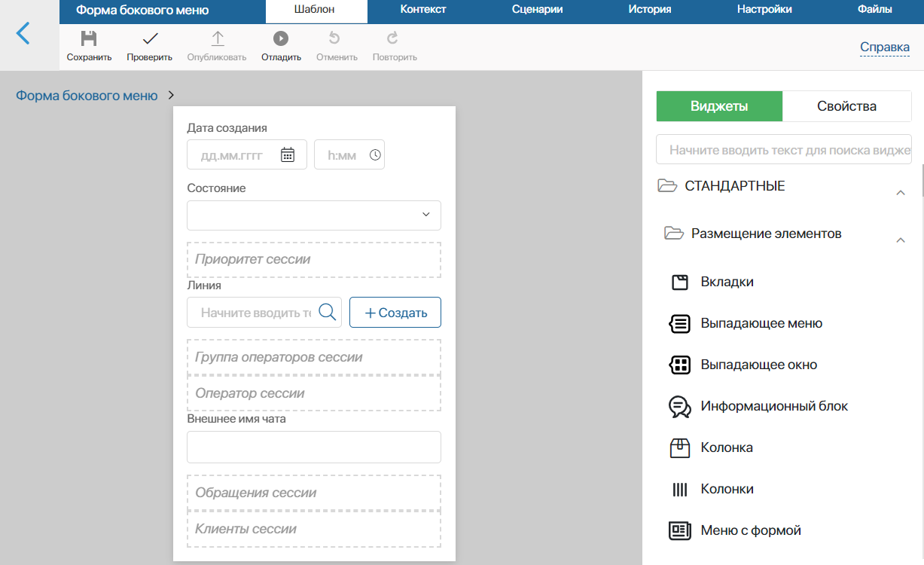Save the form with the floppy icon

[x=89, y=38]
